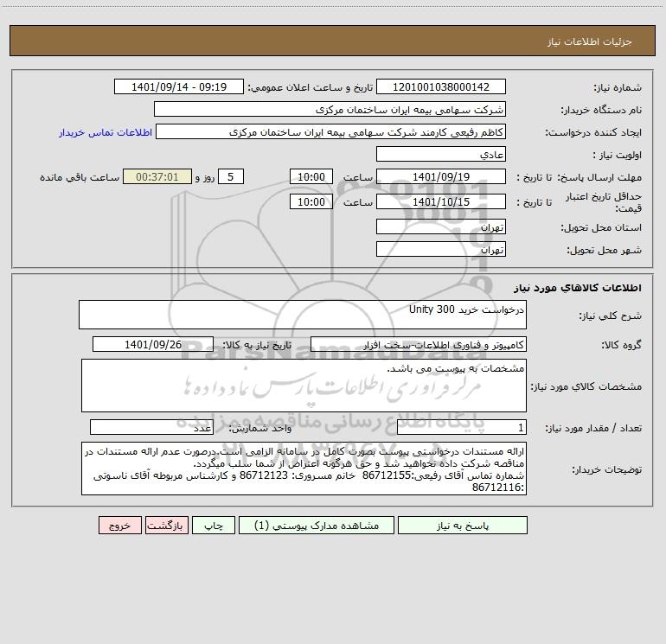The height and width of the screenshot is (644, 666).
Task: Click response deadline time 10:00 next to 1401/09/19
Action: (x=311, y=177)
